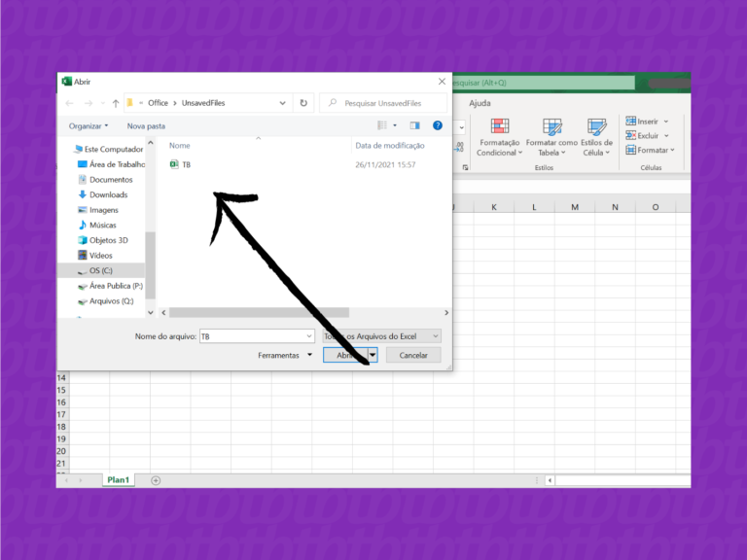Open file name history dropdown
This screenshot has width=747, height=560.
click(308, 336)
